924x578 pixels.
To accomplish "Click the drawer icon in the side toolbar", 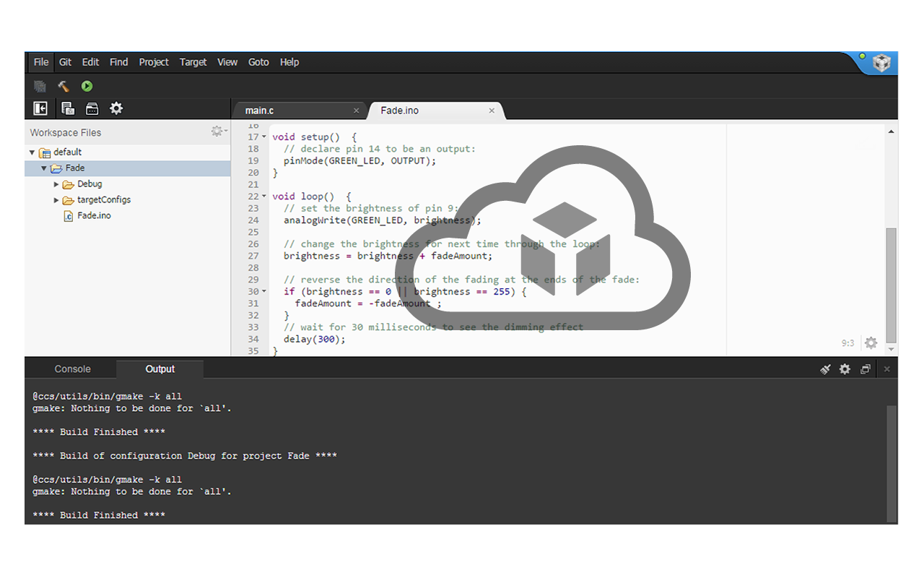I will [x=92, y=108].
